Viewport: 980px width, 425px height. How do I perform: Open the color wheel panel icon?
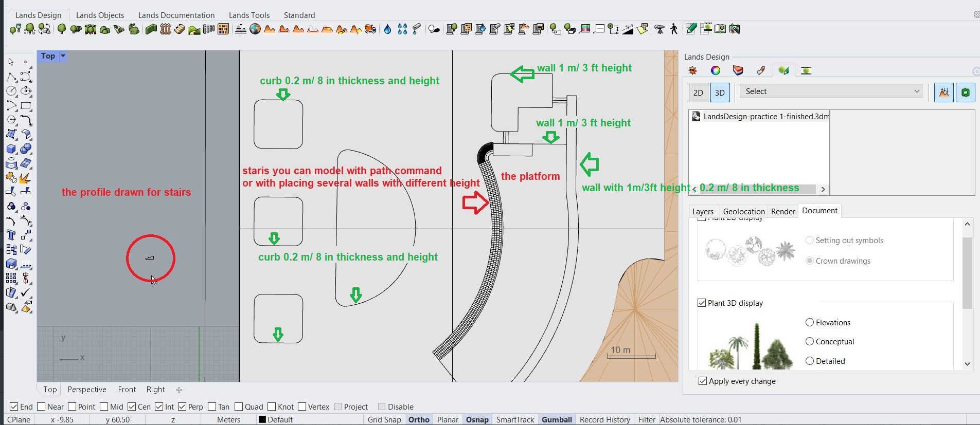[716, 70]
